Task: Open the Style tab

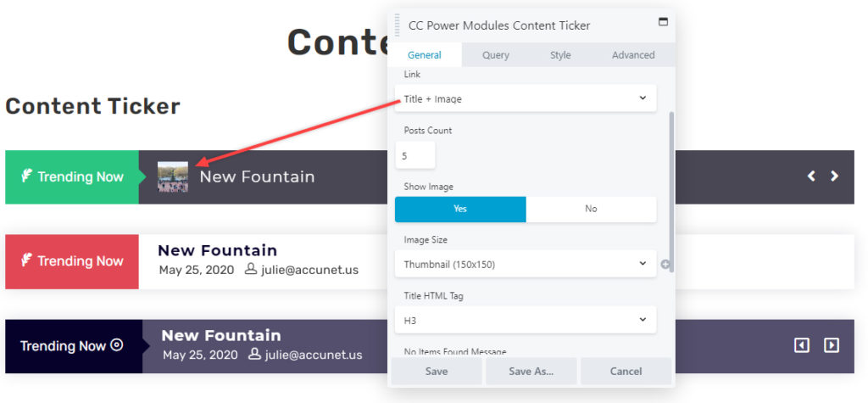Action: (560, 55)
